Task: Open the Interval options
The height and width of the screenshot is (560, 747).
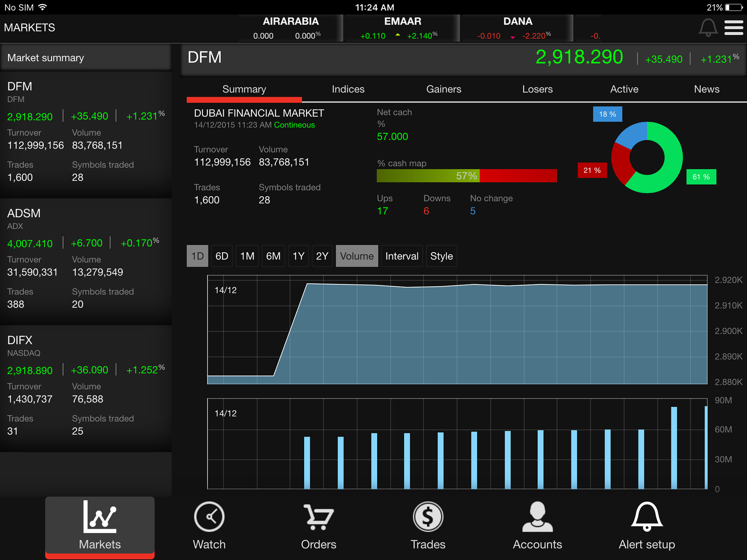Action: point(402,256)
